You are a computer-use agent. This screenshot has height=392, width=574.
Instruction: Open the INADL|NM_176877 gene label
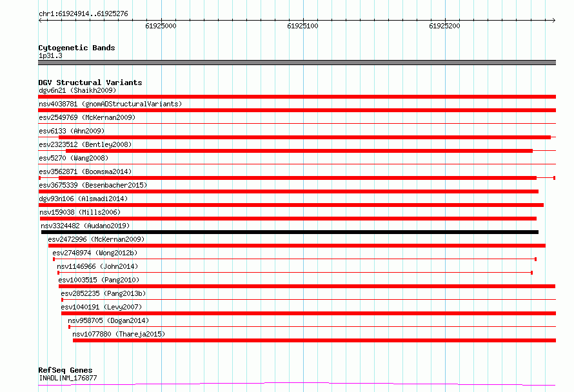tap(68, 378)
